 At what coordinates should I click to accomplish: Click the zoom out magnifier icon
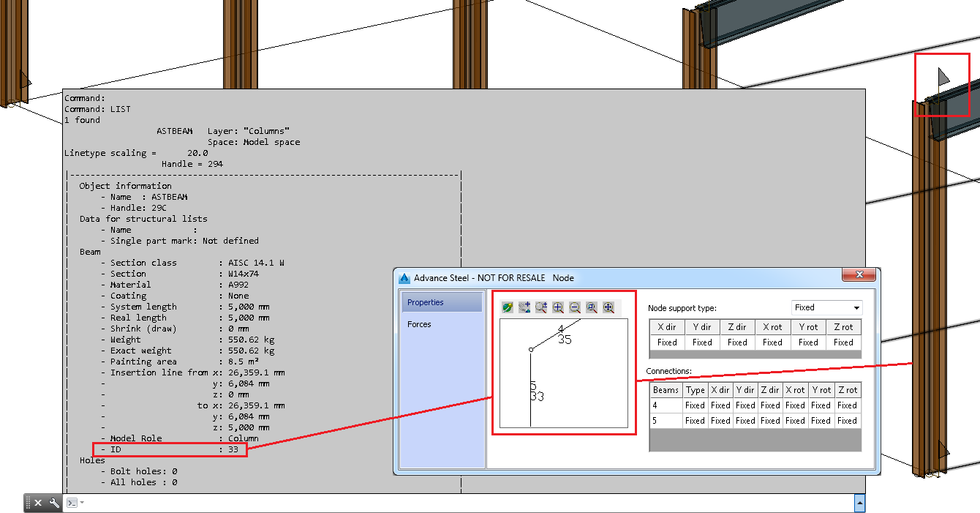click(575, 308)
